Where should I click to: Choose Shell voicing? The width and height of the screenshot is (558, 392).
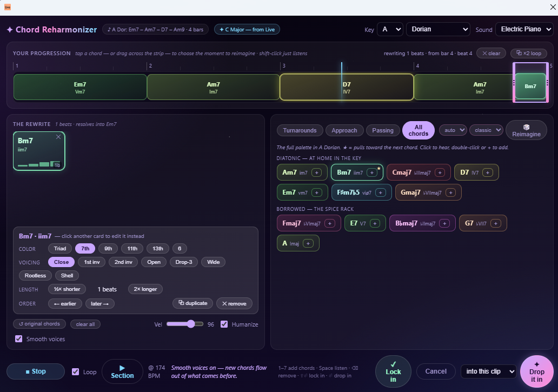[67, 276]
